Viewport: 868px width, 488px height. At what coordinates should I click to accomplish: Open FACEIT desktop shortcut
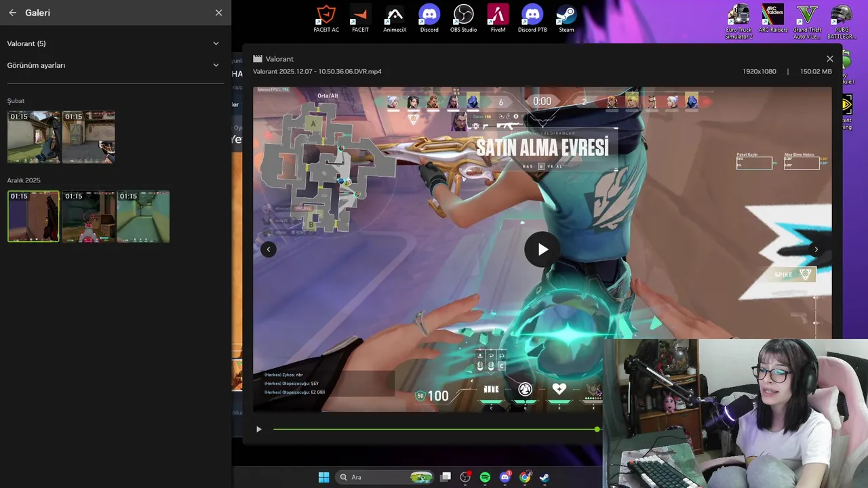coord(360,19)
